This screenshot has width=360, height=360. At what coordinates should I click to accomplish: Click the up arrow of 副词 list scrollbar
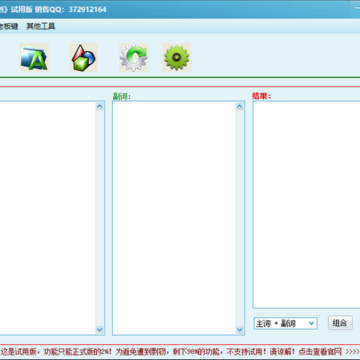(x=240, y=107)
